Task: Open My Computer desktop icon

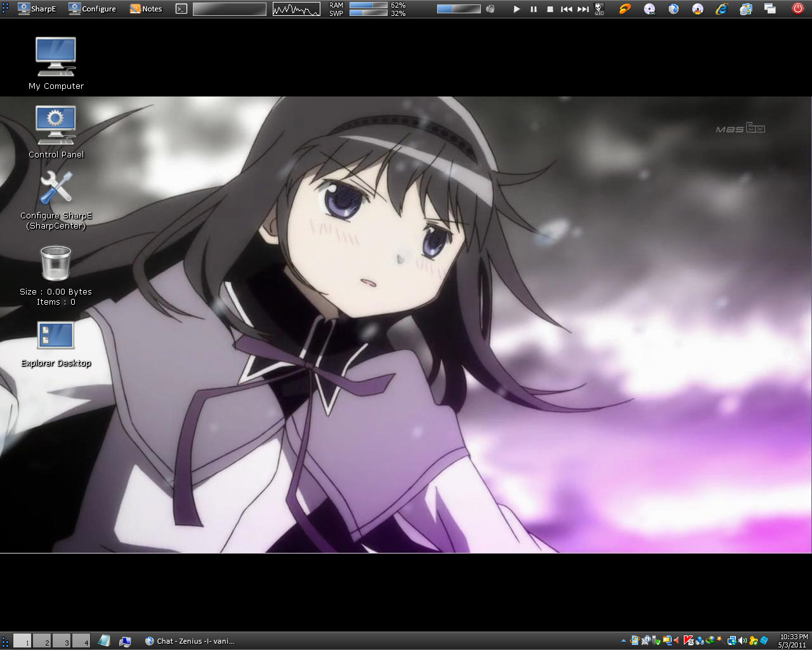Action: [56, 63]
